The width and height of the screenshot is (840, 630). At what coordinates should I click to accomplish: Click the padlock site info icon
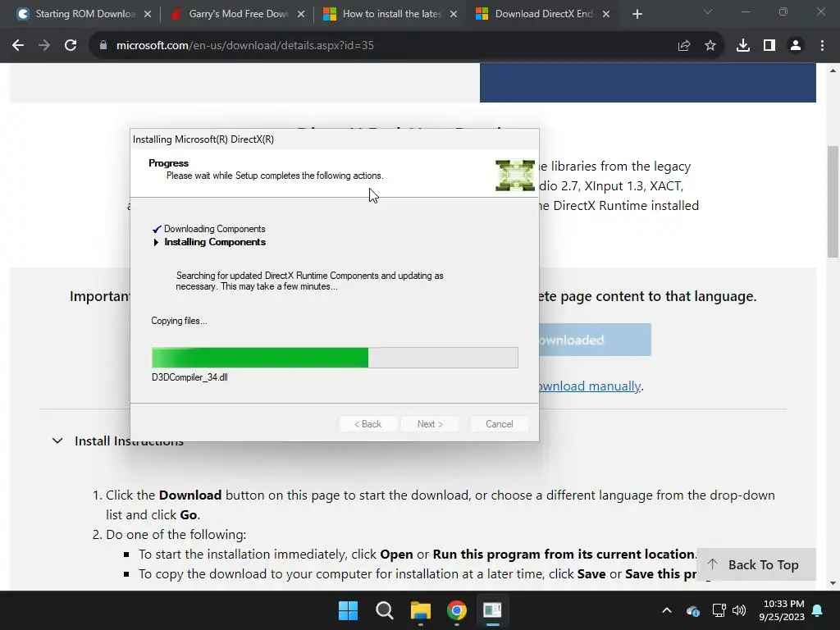[x=103, y=46]
